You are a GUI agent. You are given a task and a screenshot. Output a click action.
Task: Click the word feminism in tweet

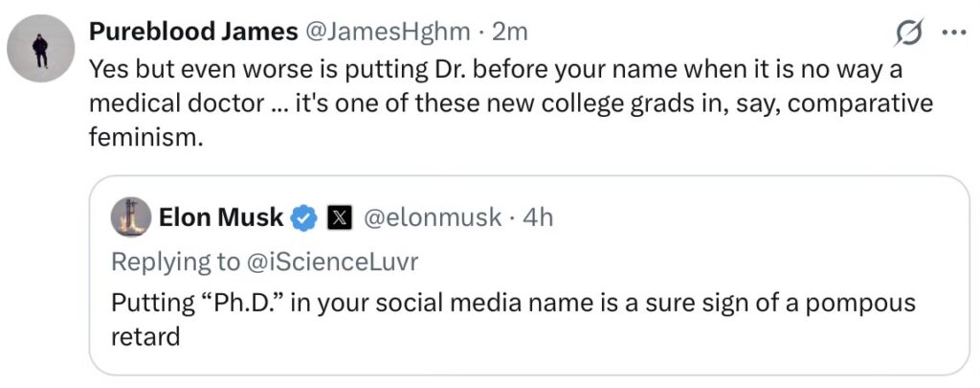pyautogui.click(x=146, y=138)
